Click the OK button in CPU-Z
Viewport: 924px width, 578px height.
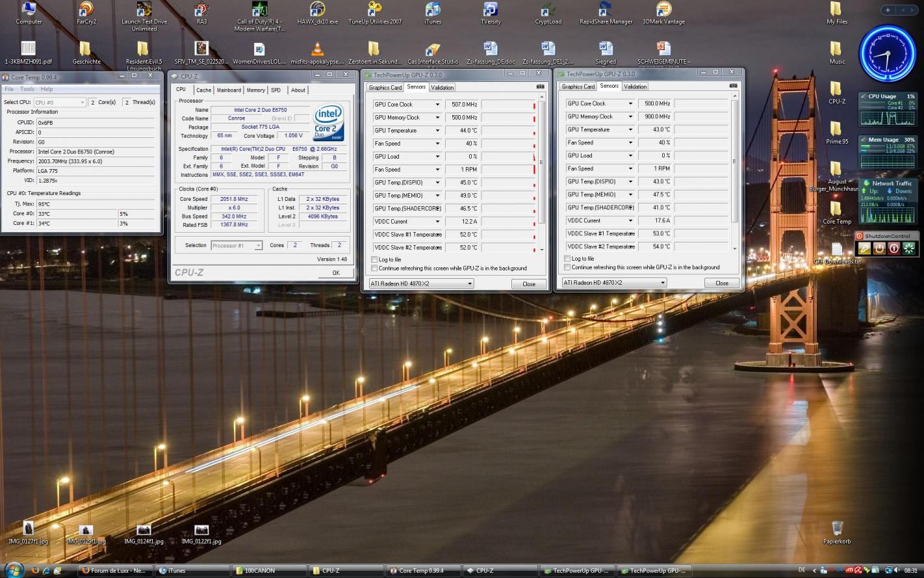pos(335,272)
